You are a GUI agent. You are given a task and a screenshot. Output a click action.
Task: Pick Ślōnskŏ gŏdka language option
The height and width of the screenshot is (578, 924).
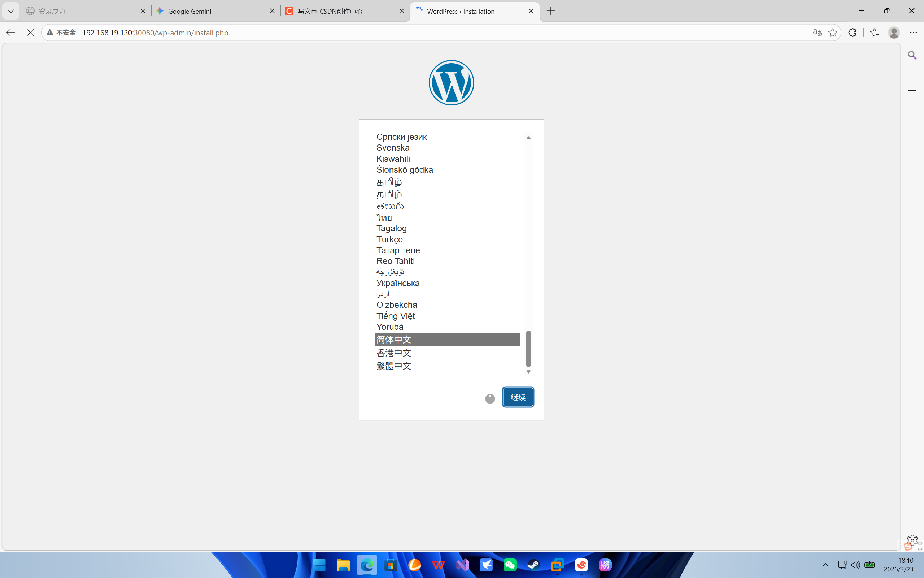pos(448,170)
